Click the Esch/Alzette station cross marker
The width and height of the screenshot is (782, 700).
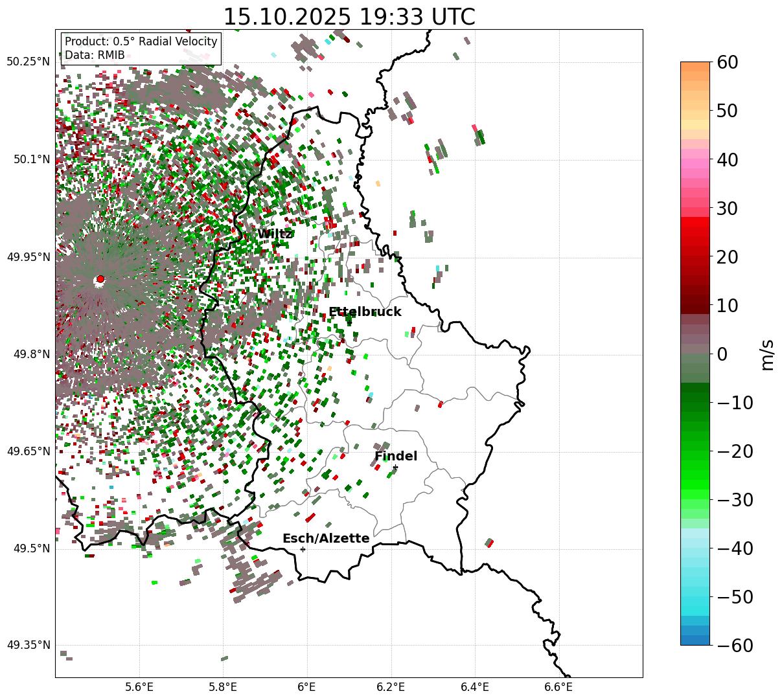(x=303, y=549)
